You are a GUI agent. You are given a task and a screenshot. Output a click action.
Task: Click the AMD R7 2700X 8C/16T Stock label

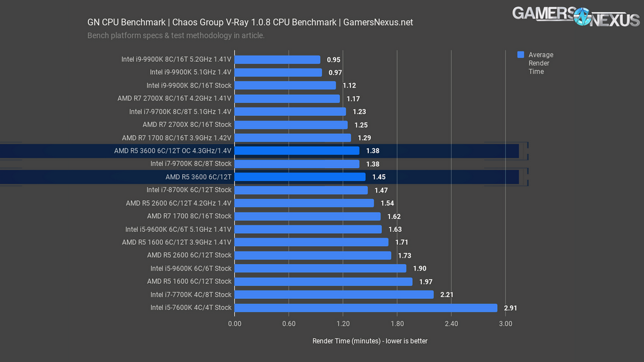click(187, 124)
